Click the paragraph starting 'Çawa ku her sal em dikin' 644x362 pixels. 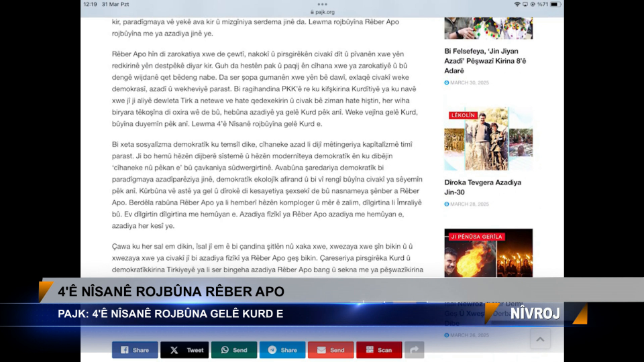(268, 257)
